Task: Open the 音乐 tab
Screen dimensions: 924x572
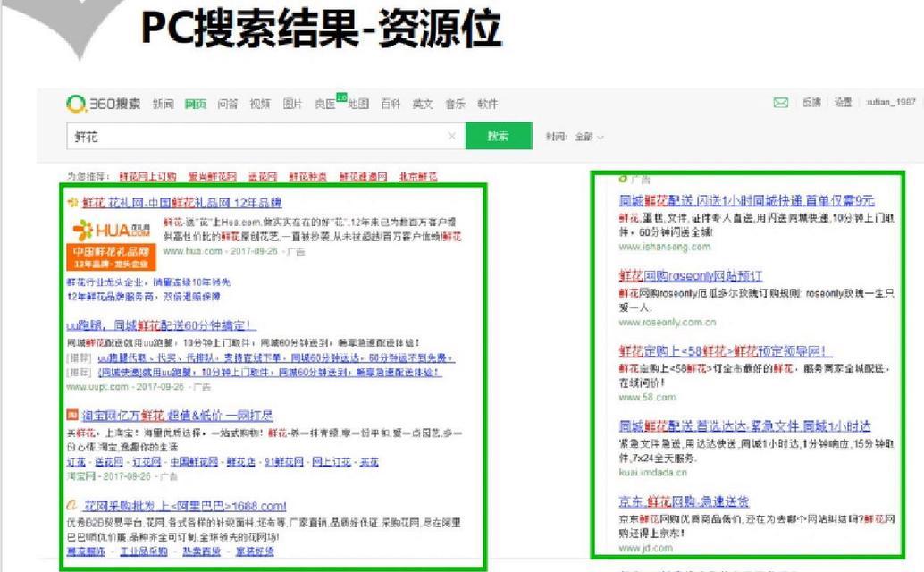Action: coord(455,104)
